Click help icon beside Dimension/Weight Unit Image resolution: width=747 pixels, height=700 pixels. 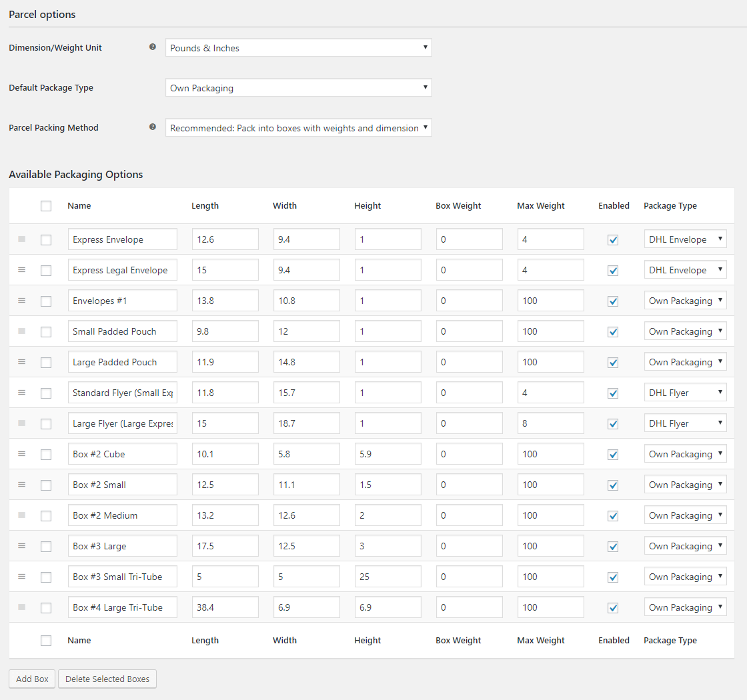[153, 47]
